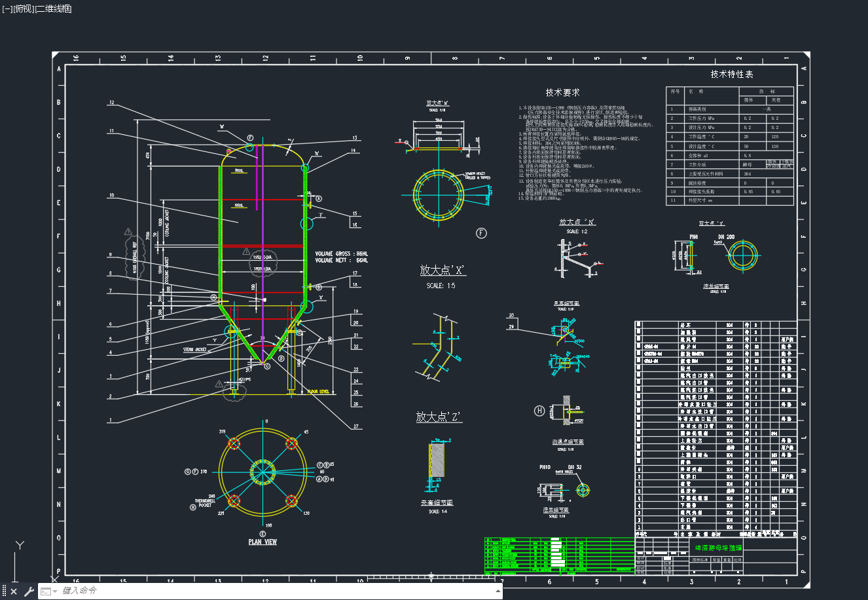Click the DN 200 flange label
The height and width of the screenshot is (600, 868).
(x=726, y=237)
